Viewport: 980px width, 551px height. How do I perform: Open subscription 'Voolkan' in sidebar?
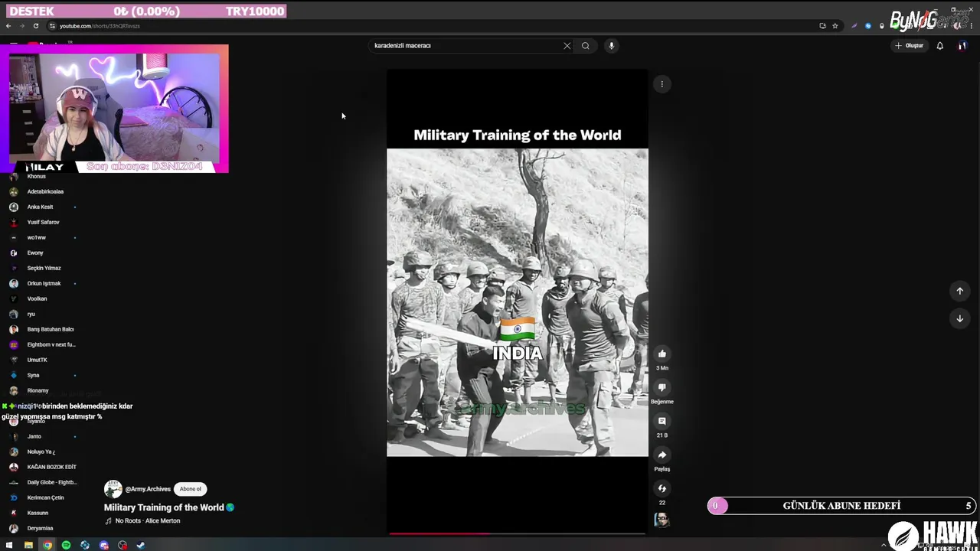[37, 298]
